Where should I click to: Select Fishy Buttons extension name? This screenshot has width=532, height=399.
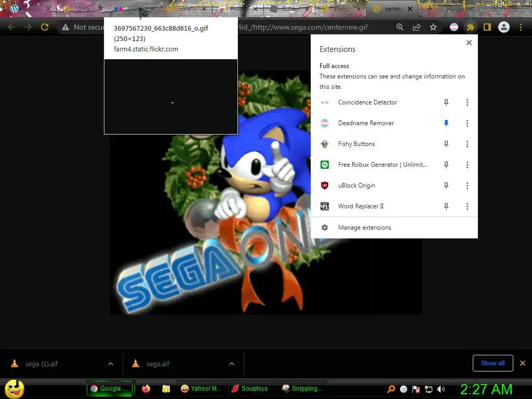click(356, 144)
